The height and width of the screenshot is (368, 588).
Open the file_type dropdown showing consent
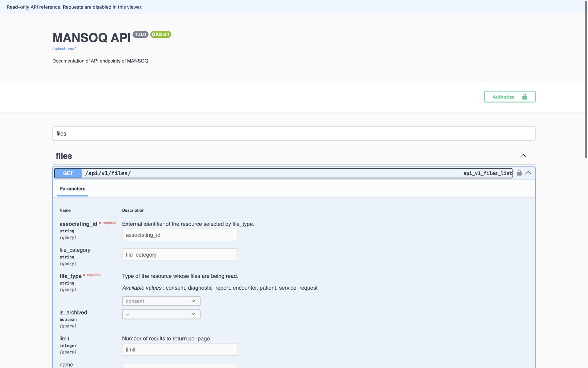pos(161,301)
